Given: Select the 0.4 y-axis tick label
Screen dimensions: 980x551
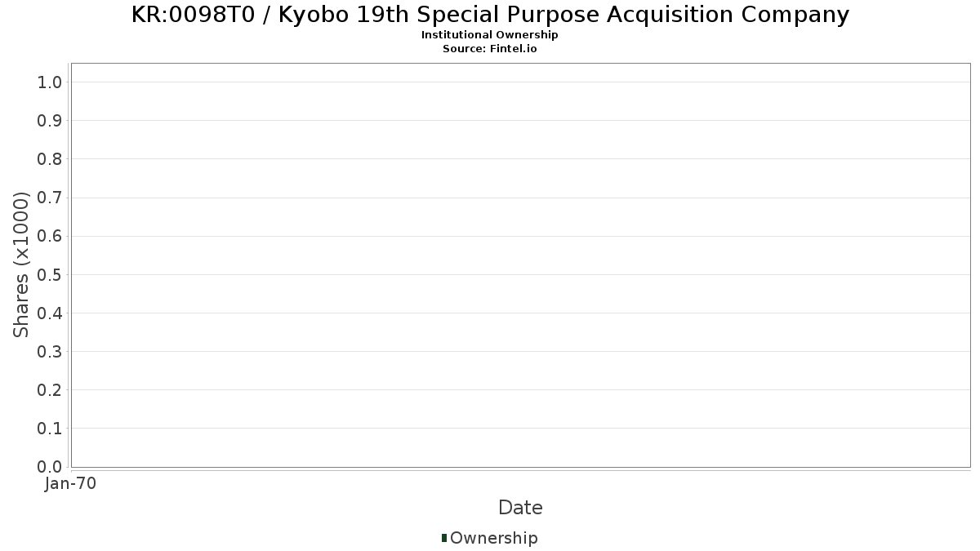Looking at the screenshot, I should 50,313.
